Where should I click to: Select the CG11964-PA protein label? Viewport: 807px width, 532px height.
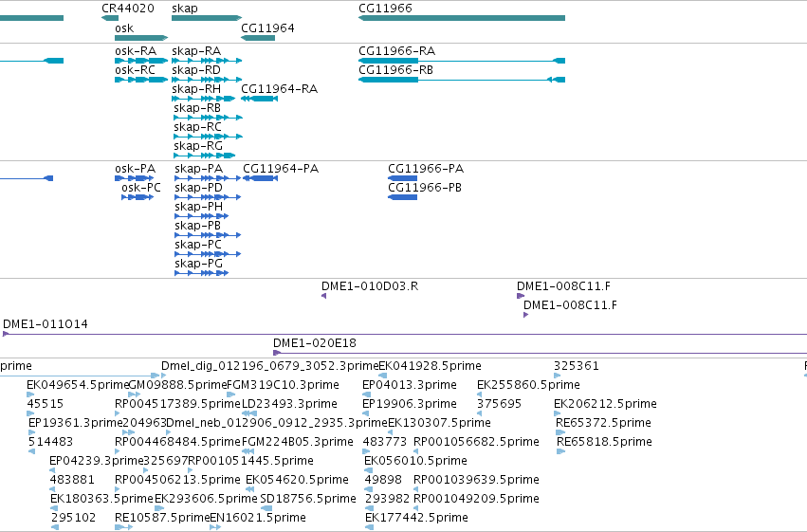(281, 169)
